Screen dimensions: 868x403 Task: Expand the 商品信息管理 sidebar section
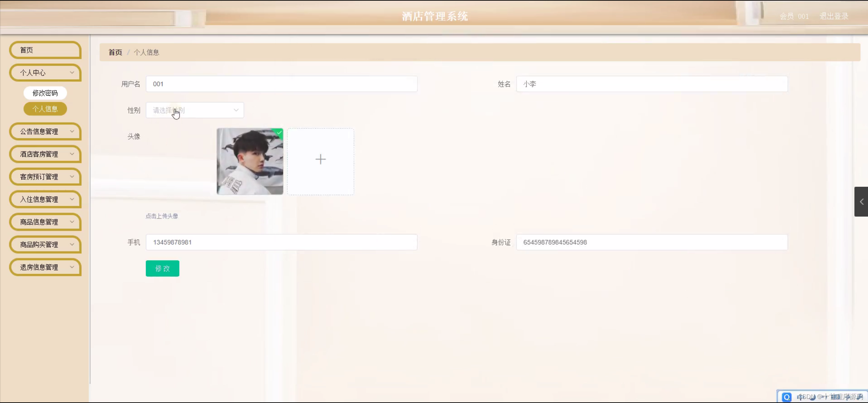coord(45,222)
